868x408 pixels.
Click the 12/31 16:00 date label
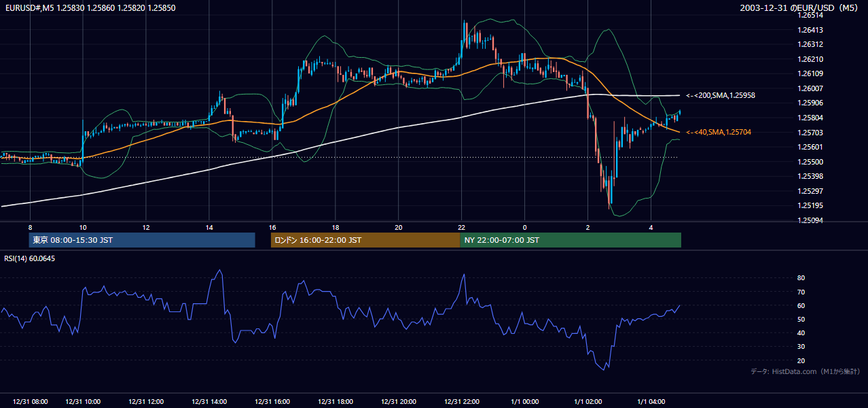click(272, 402)
